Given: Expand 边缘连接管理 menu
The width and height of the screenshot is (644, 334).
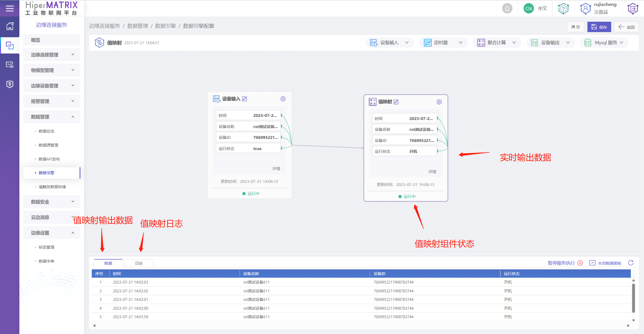Looking at the screenshot, I should [x=52, y=55].
